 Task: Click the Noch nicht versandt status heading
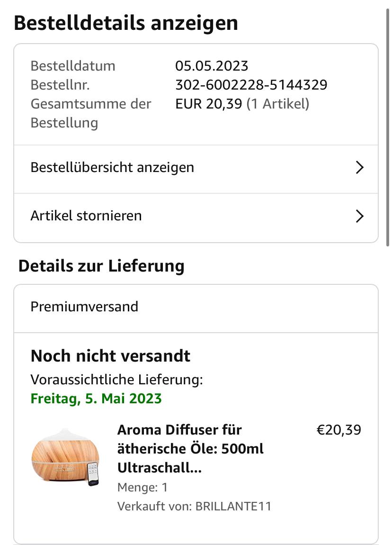tap(110, 356)
